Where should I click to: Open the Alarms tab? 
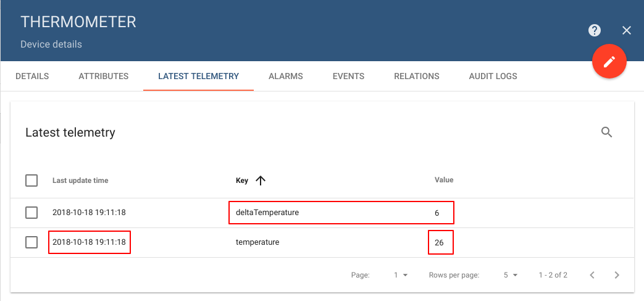coord(285,77)
